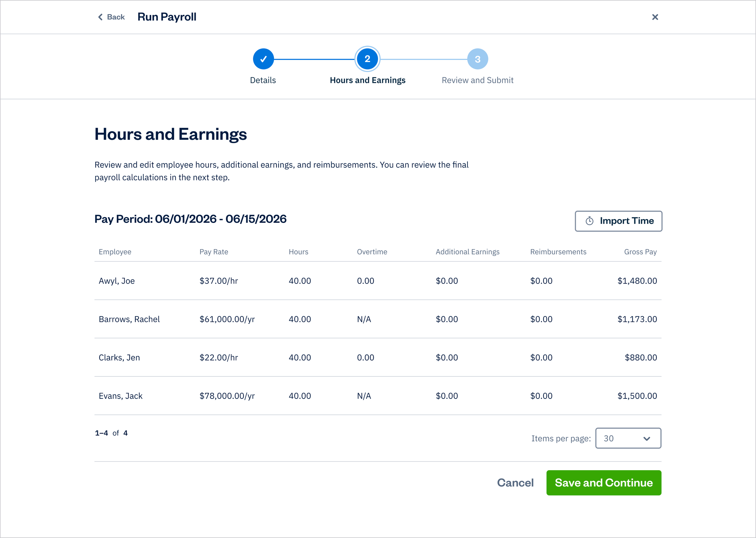Edit hours 40.00 for Awyl, Joe
The image size is (756, 538).
[300, 281]
